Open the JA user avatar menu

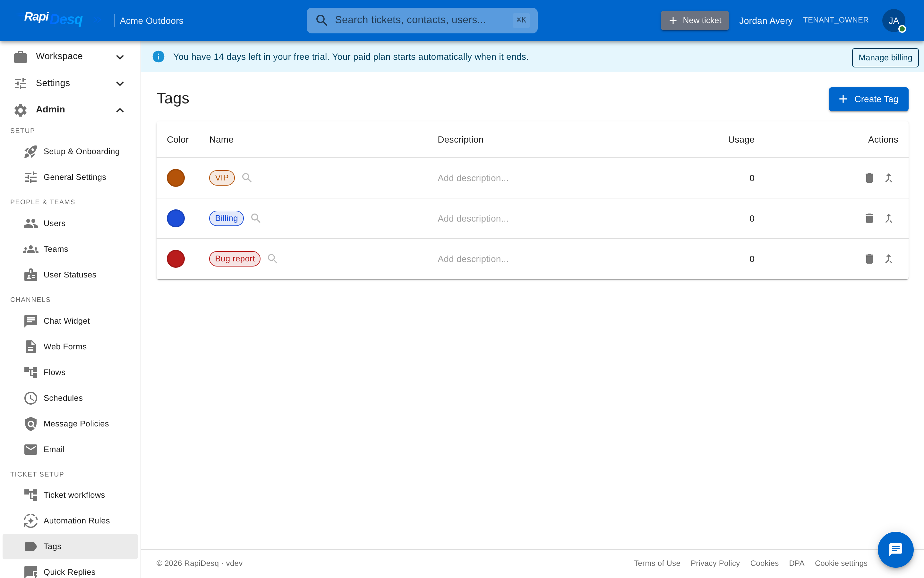click(x=894, y=21)
